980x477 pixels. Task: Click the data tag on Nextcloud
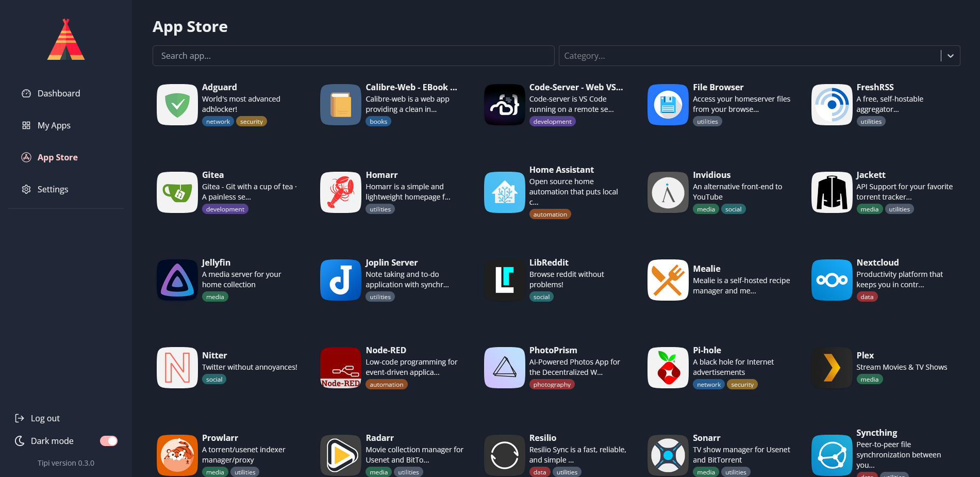tap(867, 297)
